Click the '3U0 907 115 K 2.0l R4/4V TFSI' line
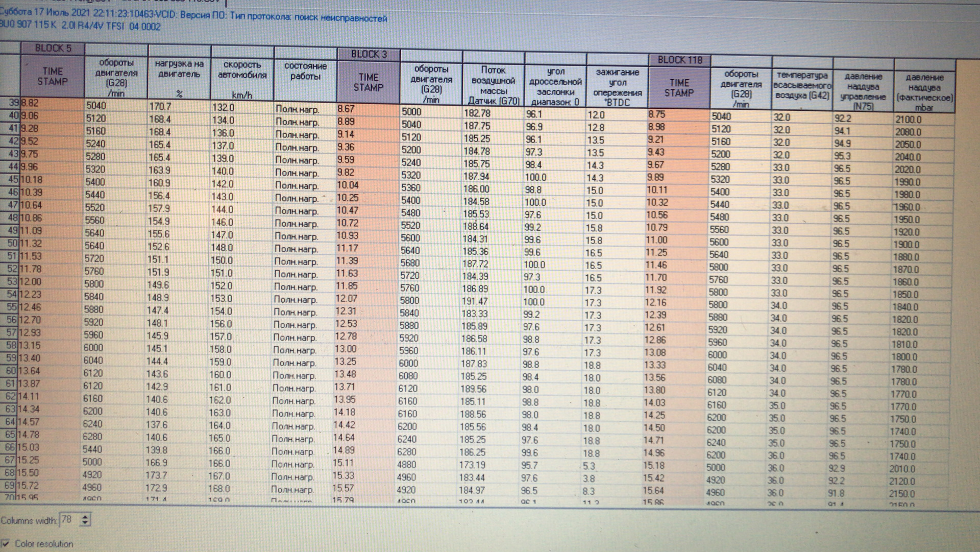The height and width of the screenshot is (552, 980). pyautogui.click(x=80, y=27)
